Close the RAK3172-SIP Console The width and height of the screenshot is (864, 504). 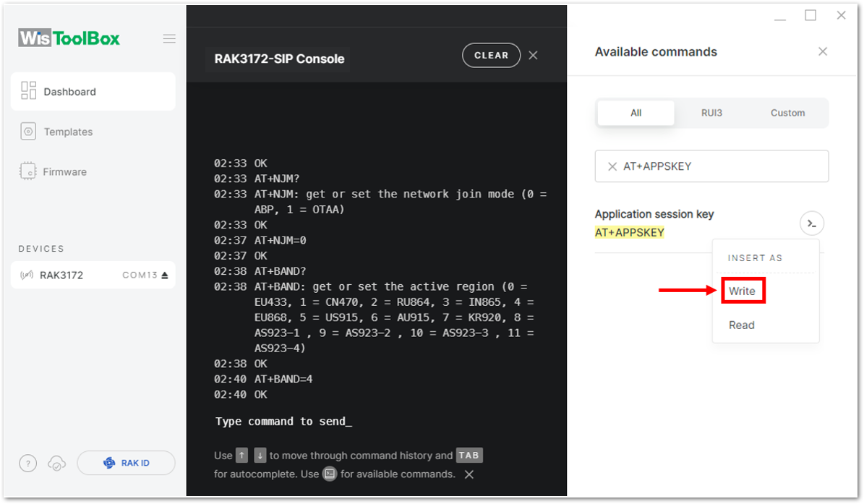(533, 55)
